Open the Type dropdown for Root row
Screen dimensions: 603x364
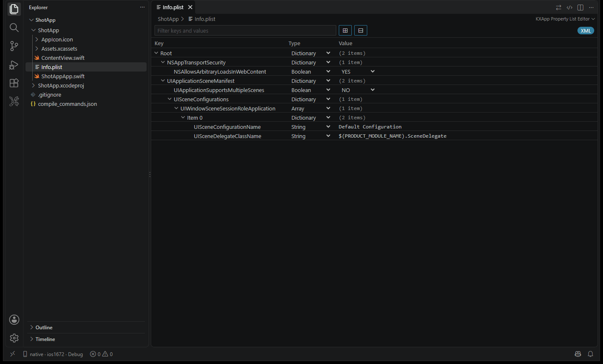(311, 53)
